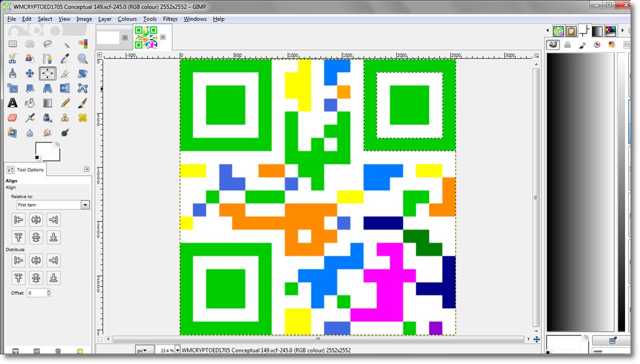
Task: Select the Blend gradient tool
Action: (x=47, y=103)
